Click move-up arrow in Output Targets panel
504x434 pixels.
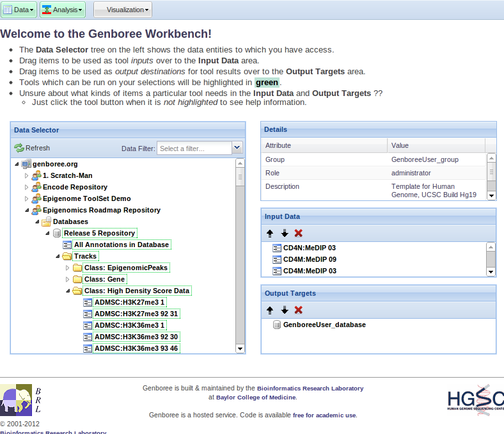point(270,310)
